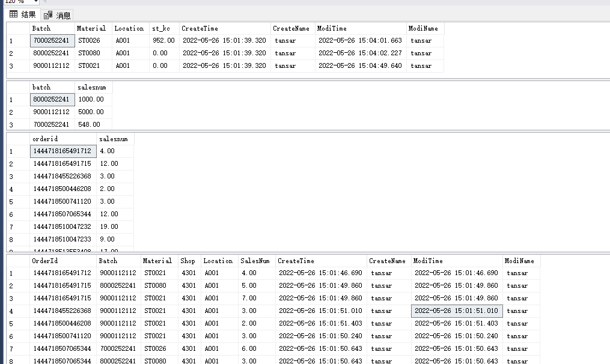Click the salesnum header beside the orderid column
610x364 pixels.
[x=115, y=139]
